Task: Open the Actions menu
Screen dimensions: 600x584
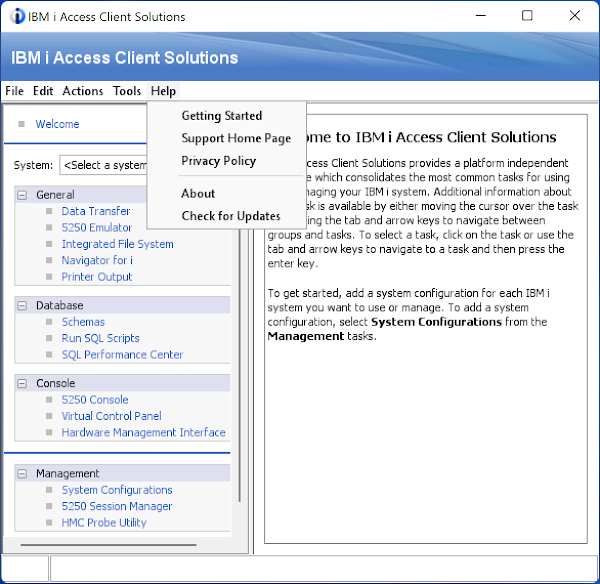Action: pos(83,91)
